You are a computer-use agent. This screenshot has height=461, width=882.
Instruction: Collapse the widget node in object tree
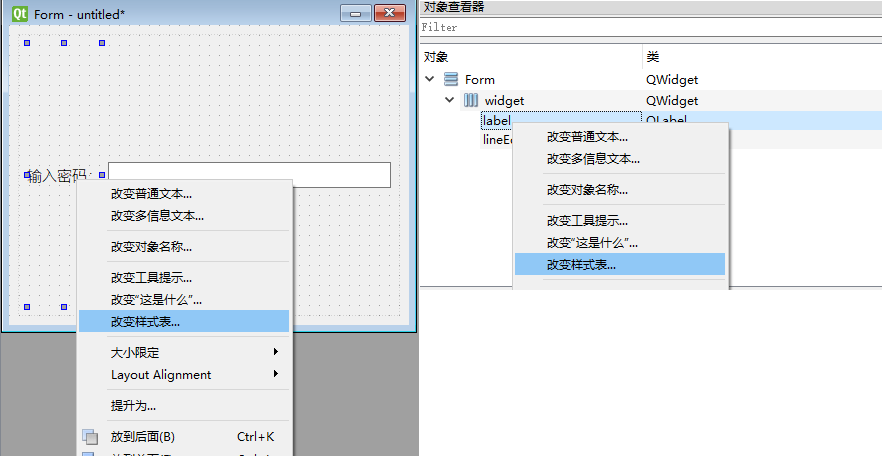coord(449,100)
